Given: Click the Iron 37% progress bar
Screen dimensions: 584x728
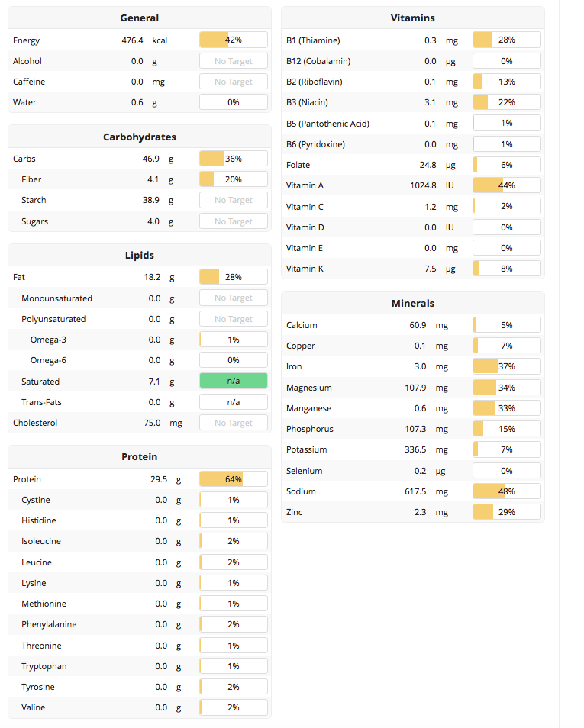Looking at the screenshot, I should click(507, 366).
